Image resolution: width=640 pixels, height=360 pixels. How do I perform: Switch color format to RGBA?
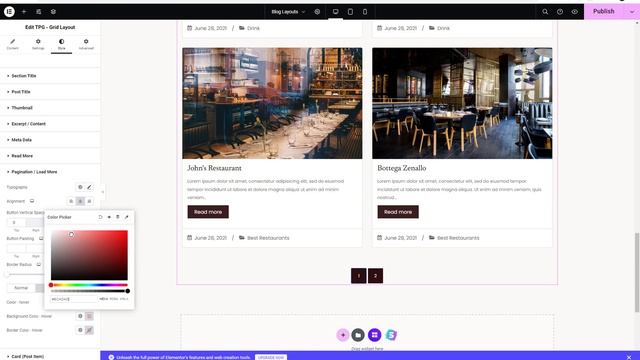(x=114, y=299)
